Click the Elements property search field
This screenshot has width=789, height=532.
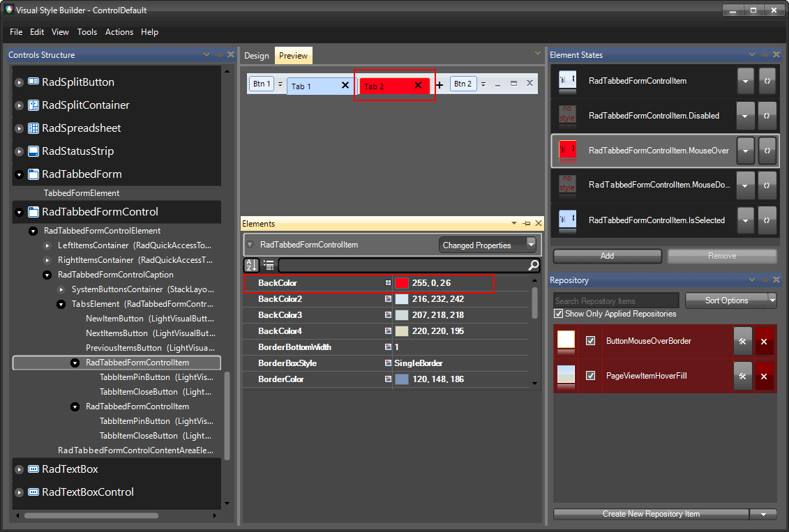pos(403,265)
